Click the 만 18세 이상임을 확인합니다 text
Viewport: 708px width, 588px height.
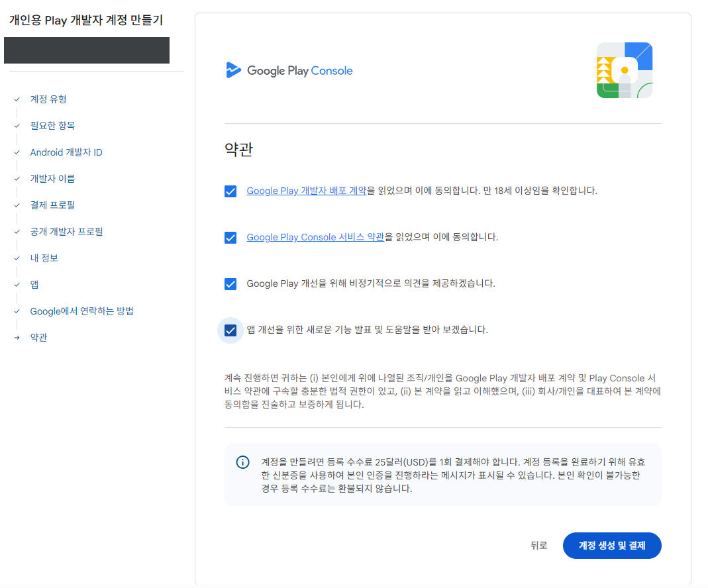pos(540,191)
